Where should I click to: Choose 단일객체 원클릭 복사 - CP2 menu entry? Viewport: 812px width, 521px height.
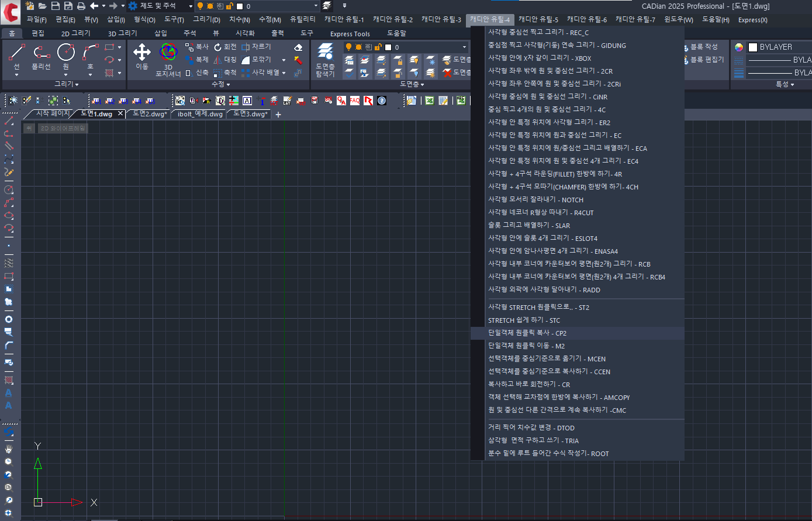pos(527,333)
